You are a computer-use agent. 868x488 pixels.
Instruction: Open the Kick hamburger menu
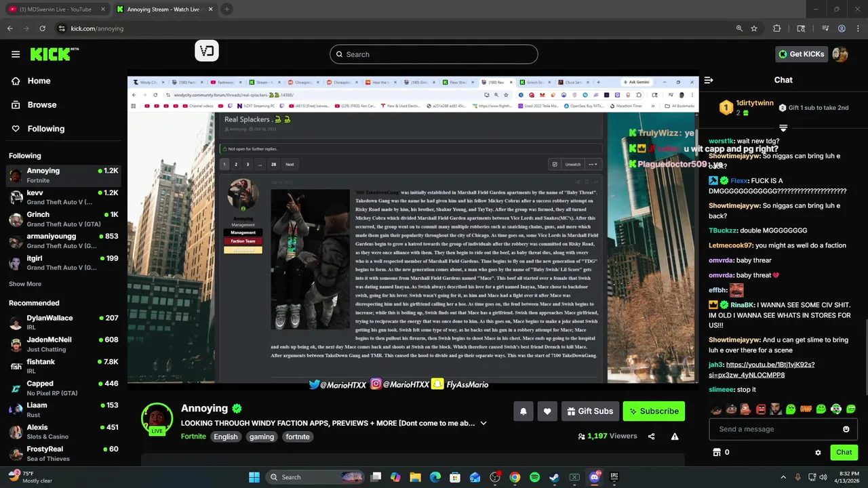[16, 54]
